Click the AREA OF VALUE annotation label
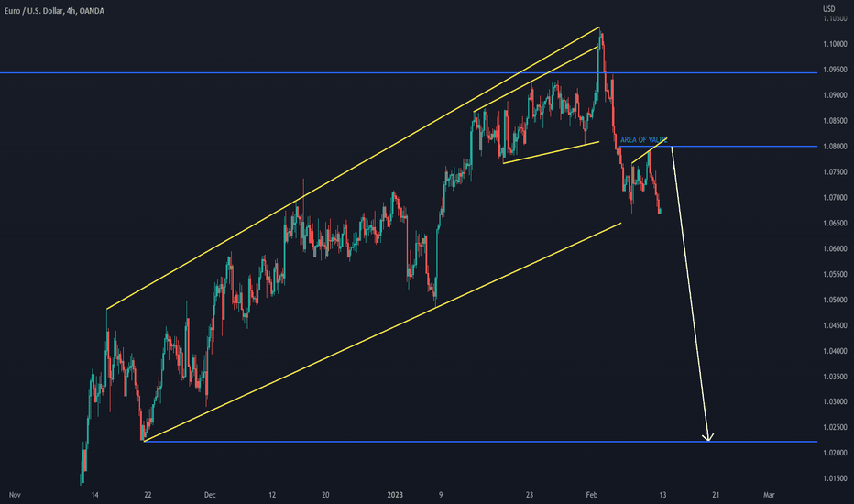Screen dimensions: 854x504 643,140
